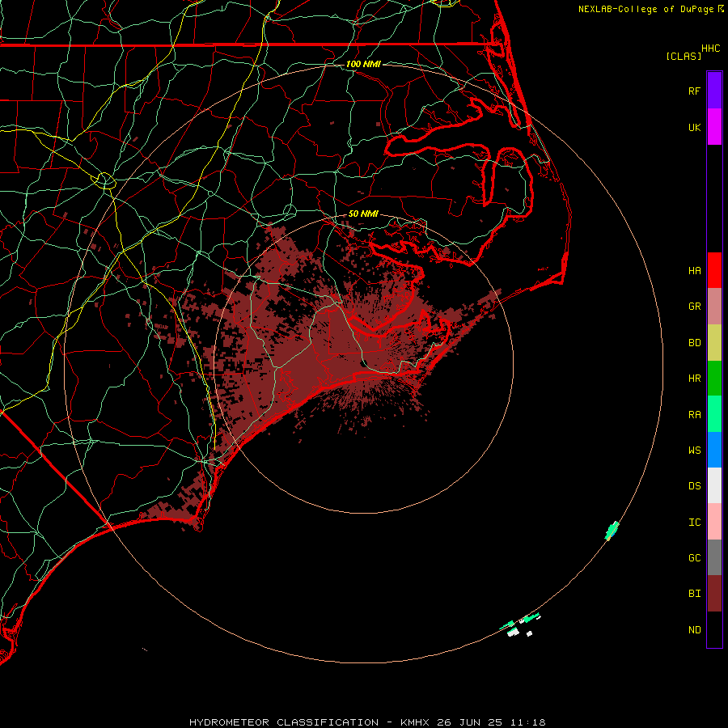Screen dimensions: 728x728
Task: Click the 'WS' legend label
Action: [694, 450]
